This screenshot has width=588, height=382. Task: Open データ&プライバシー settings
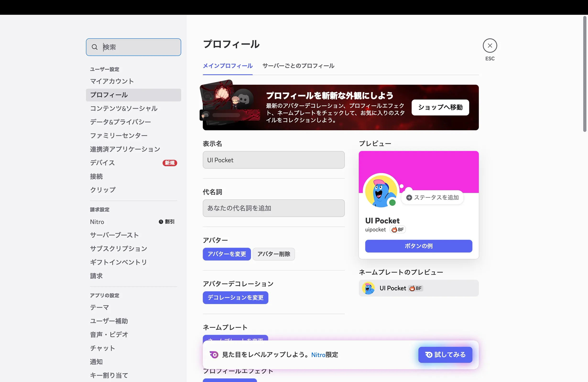pyautogui.click(x=133, y=122)
